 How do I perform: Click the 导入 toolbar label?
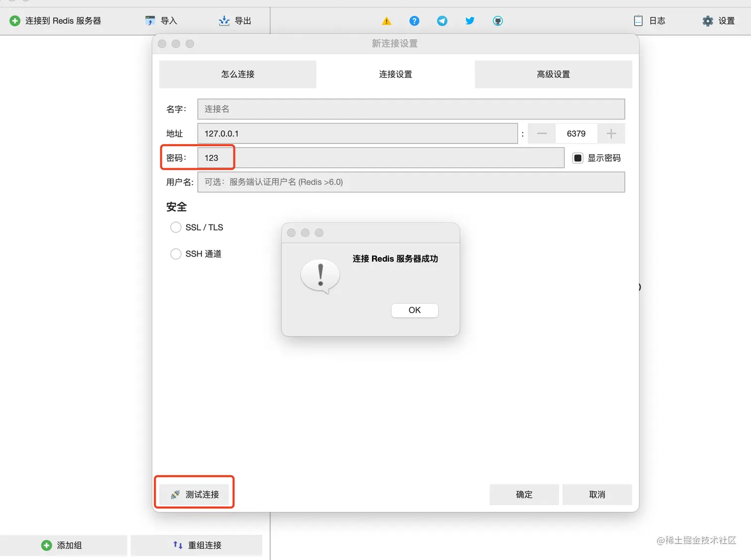(169, 21)
